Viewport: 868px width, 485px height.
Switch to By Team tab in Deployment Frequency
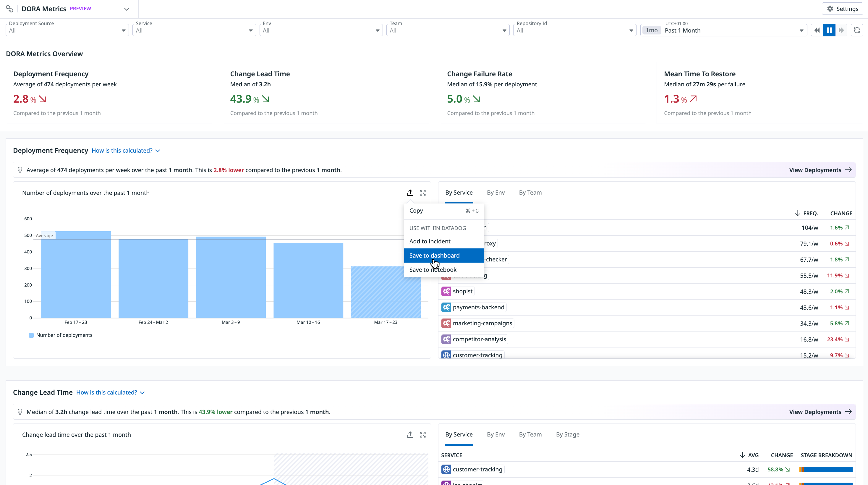coord(530,193)
